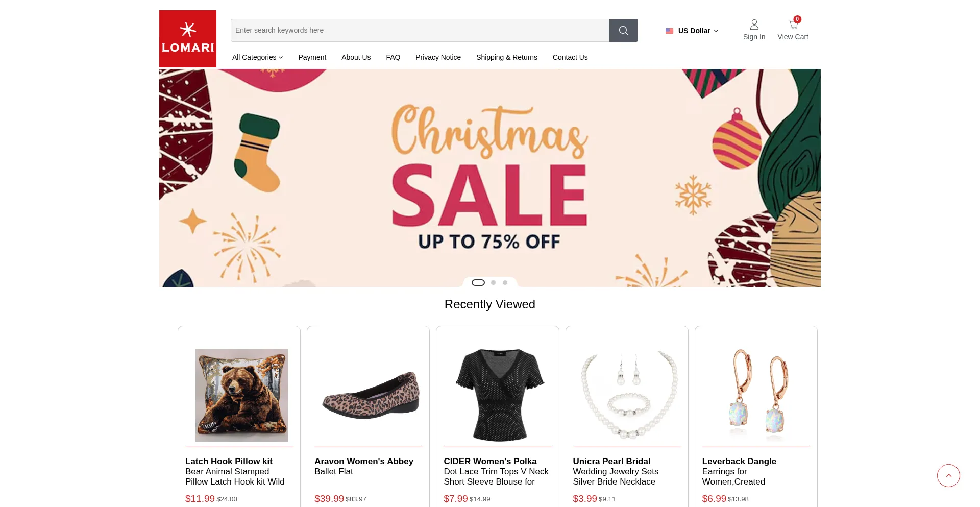Select the first banner slide indicator
The image size is (980, 507).
click(478, 283)
